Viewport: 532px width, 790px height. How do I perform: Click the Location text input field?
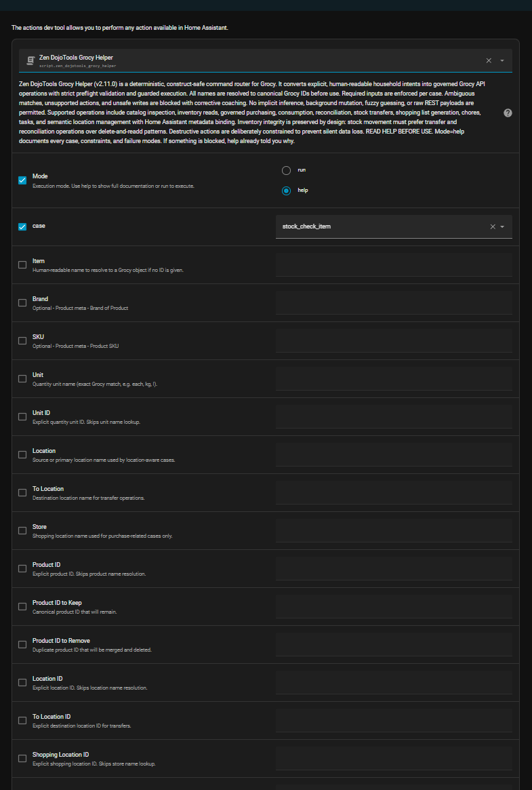393,454
